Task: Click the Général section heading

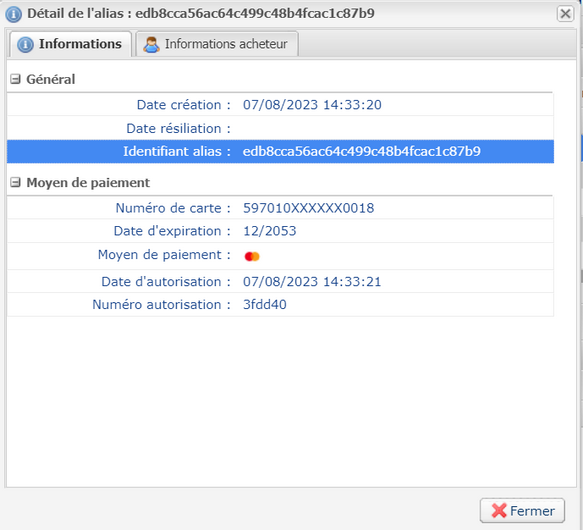Action: [51, 79]
